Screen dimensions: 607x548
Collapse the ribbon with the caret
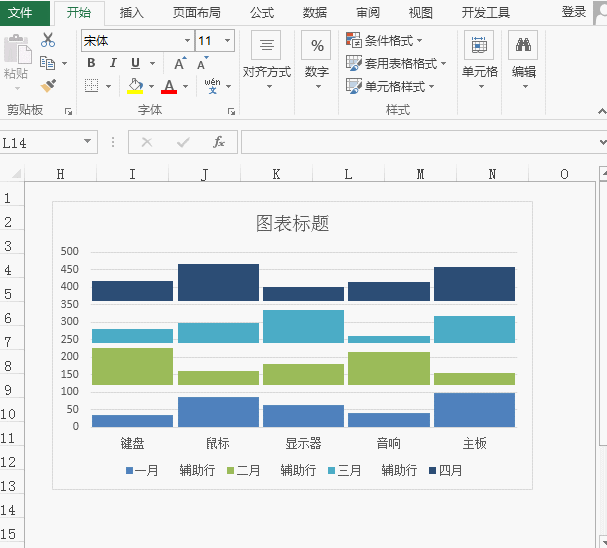(602, 111)
